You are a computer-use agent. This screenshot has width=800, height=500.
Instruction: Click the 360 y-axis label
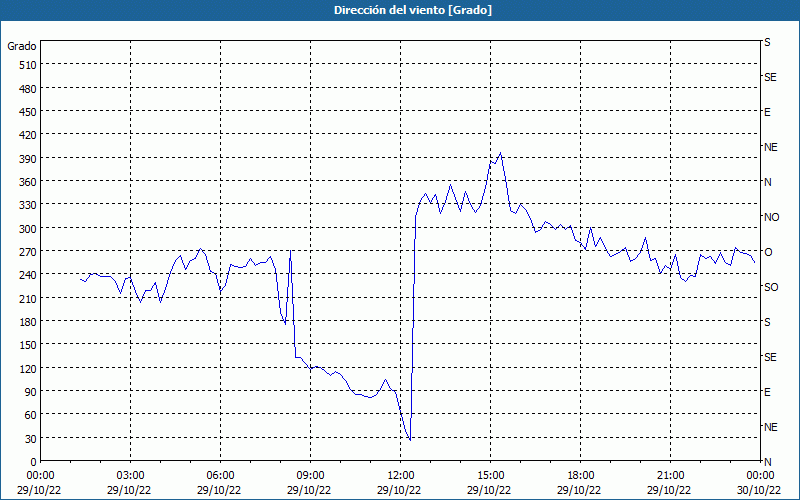28,182
